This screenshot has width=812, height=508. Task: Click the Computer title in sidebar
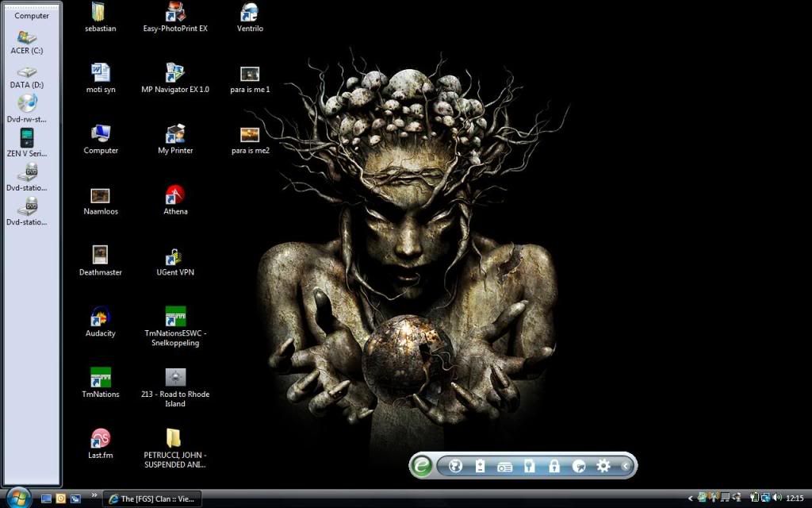point(32,16)
